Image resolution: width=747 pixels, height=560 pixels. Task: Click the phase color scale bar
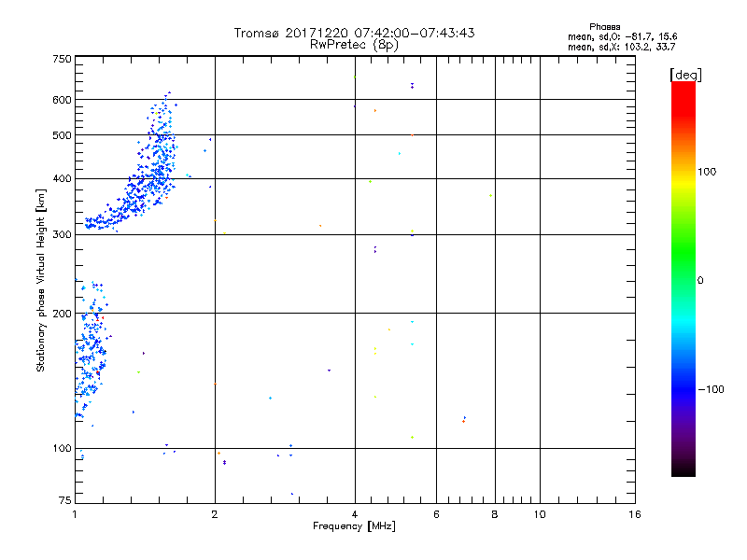point(684,278)
